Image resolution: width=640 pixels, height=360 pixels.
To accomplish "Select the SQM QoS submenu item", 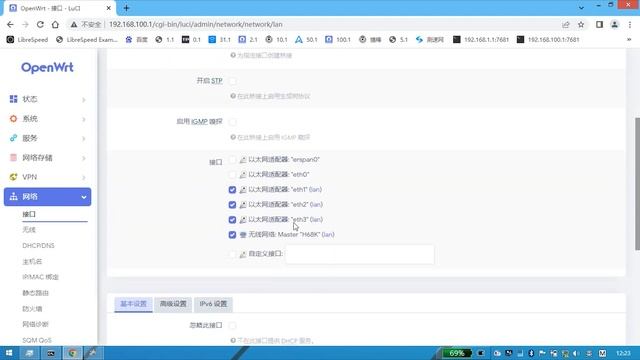I will click(37, 340).
